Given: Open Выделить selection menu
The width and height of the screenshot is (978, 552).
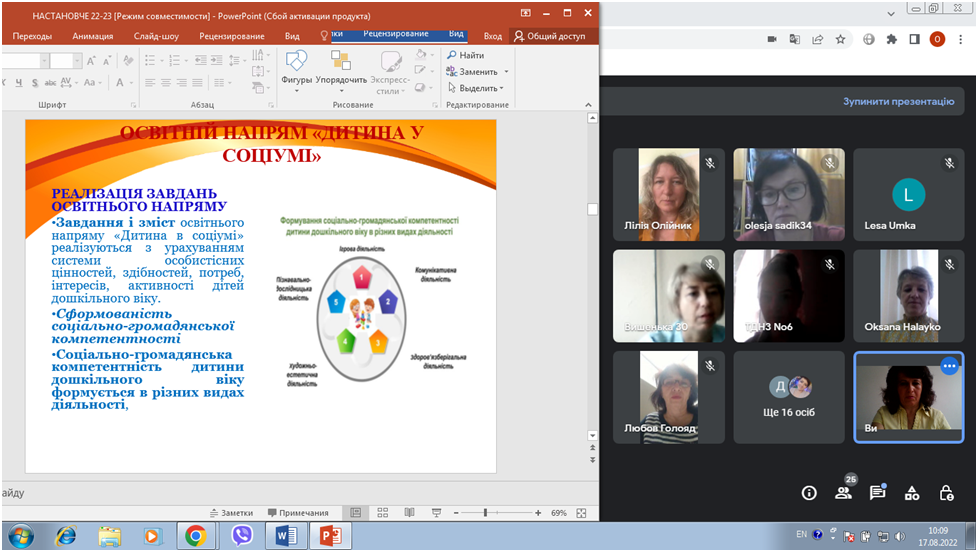Looking at the screenshot, I should 475,88.
